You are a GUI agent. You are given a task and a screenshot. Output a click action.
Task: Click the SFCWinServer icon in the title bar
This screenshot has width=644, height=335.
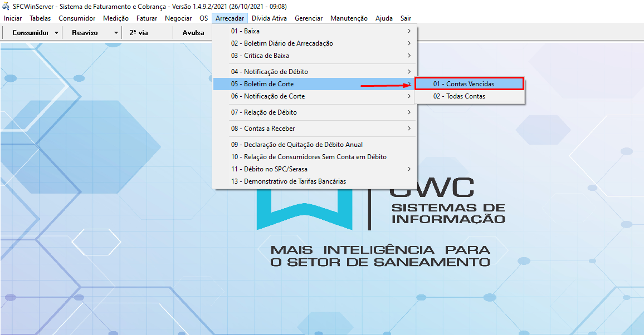5,5
